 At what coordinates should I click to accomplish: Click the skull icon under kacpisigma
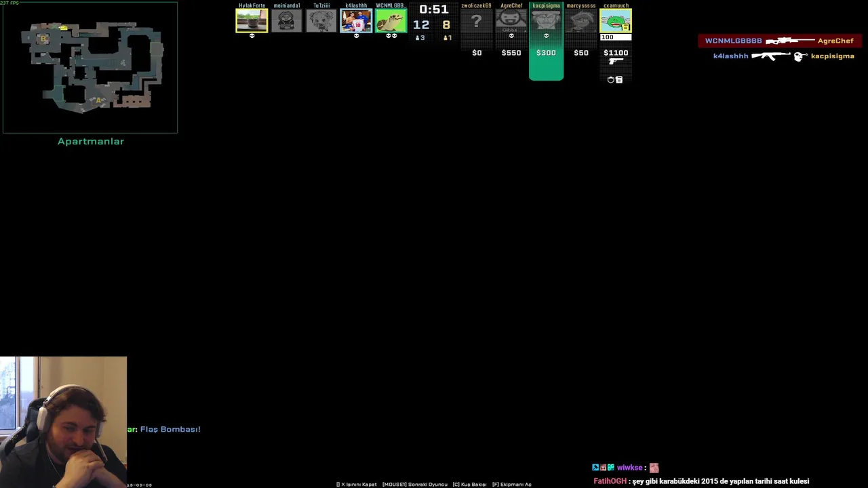[x=546, y=36]
